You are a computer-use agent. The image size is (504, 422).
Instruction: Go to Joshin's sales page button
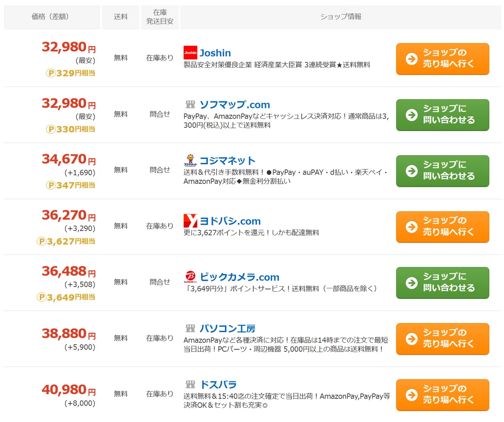(x=443, y=59)
